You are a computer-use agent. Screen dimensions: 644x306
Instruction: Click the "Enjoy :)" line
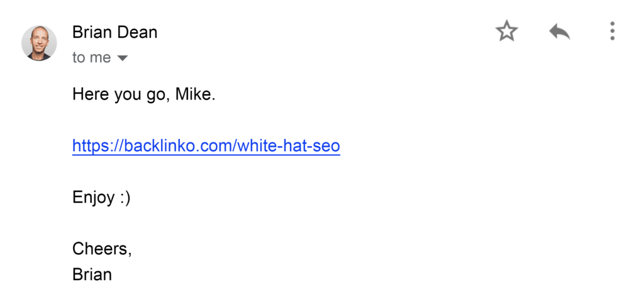click(x=101, y=198)
